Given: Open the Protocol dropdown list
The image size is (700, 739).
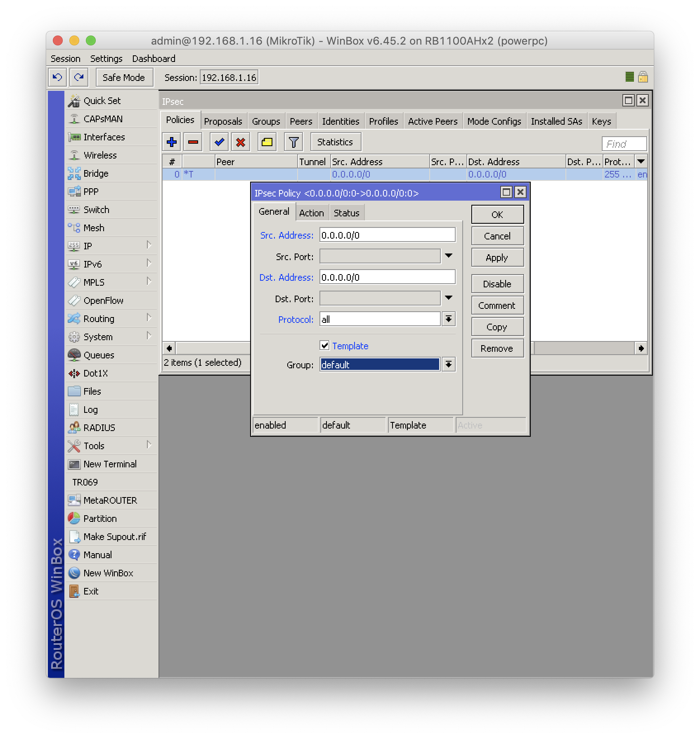Looking at the screenshot, I should tap(449, 319).
